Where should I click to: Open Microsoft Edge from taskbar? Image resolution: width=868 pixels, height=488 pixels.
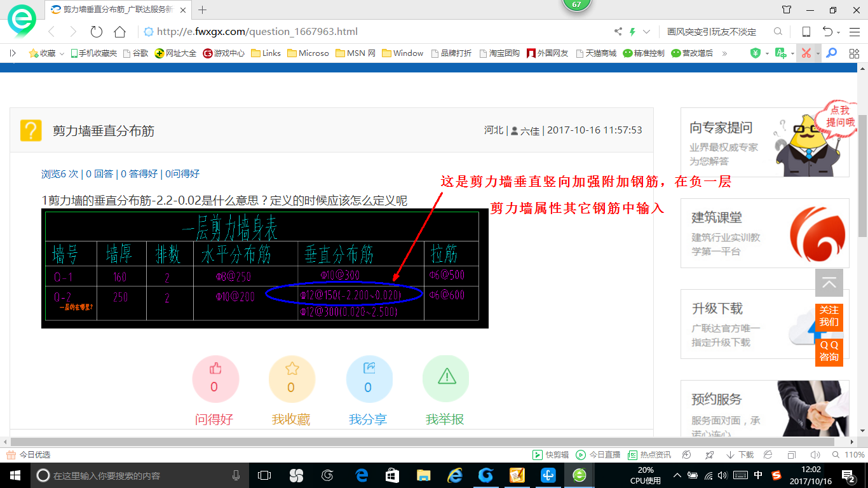[x=362, y=475]
